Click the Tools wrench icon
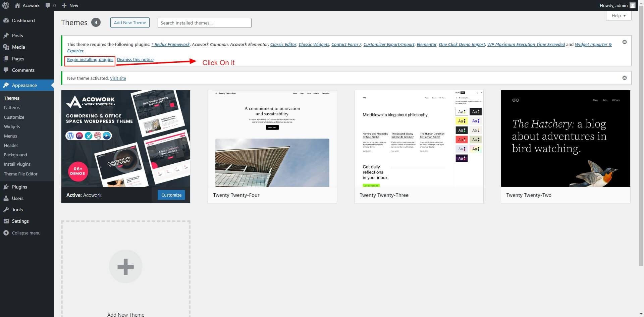This screenshot has height=317, width=644. coord(6,210)
